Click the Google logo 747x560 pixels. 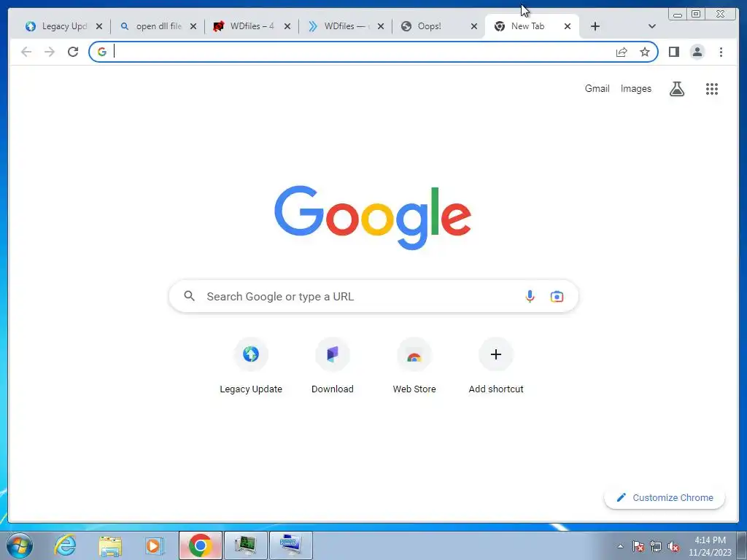click(373, 217)
